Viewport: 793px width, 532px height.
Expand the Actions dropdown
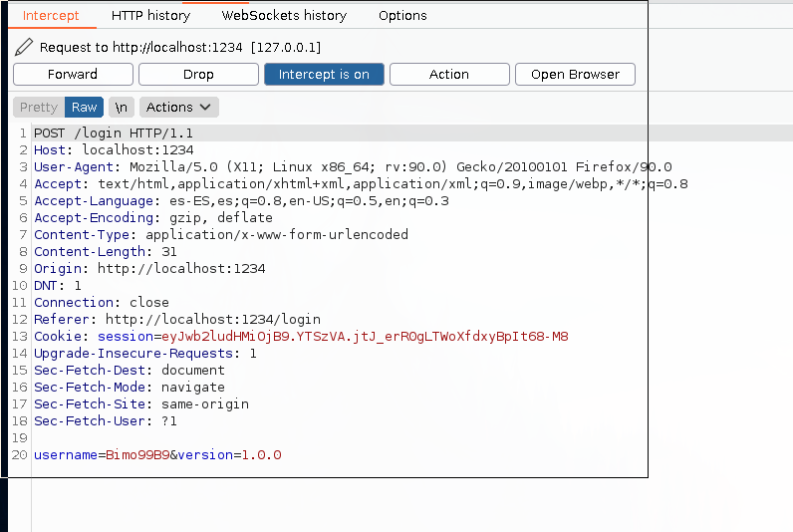pos(179,107)
